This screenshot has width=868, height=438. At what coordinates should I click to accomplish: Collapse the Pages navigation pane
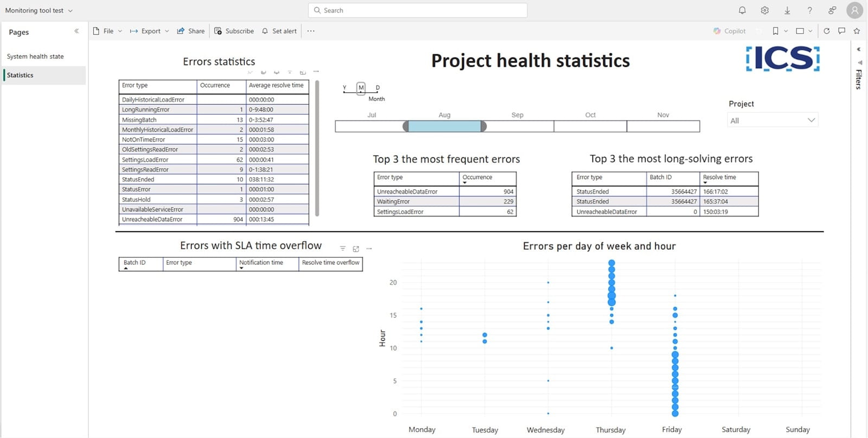[x=76, y=31]
